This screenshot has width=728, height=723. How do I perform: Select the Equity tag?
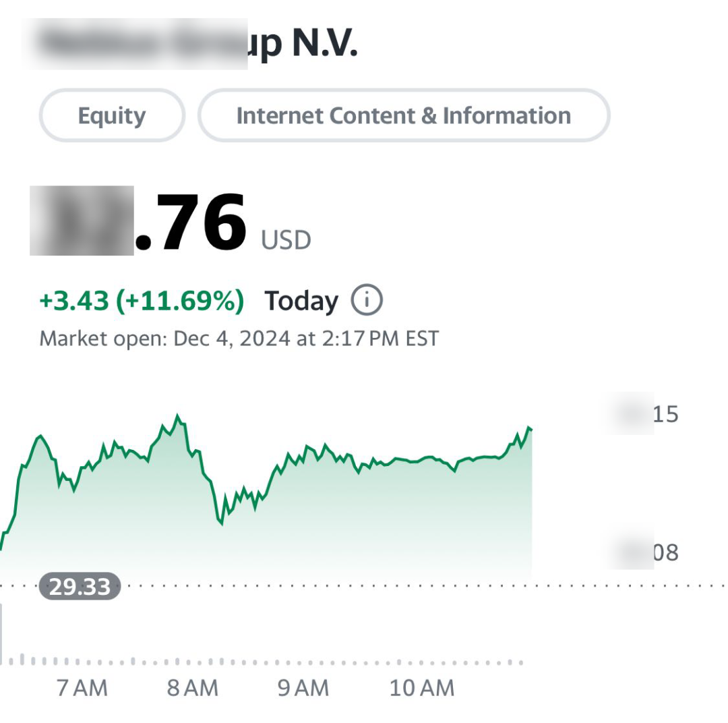pos(112,115)
